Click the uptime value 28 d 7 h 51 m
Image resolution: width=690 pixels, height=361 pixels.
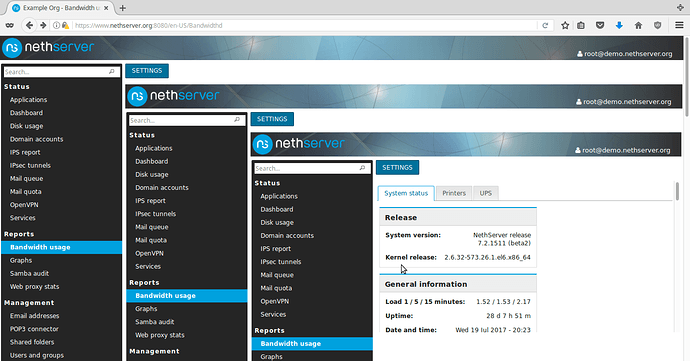coord(509,316)
